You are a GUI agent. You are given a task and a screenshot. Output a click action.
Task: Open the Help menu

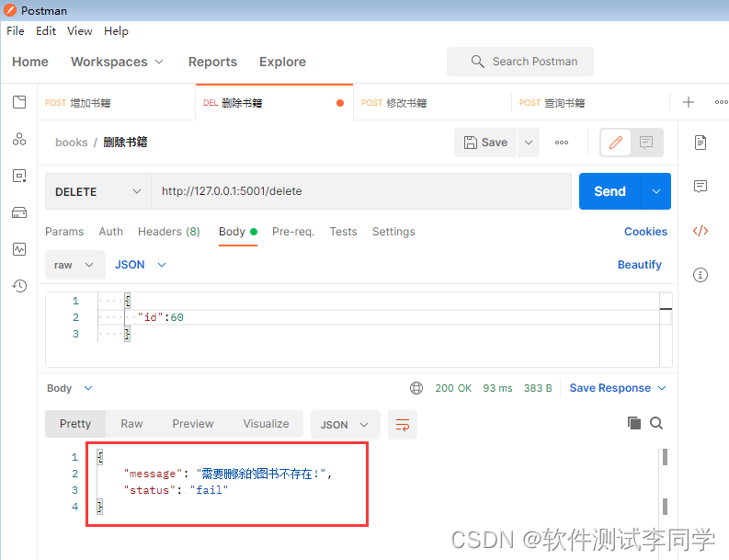click(116, 31)
